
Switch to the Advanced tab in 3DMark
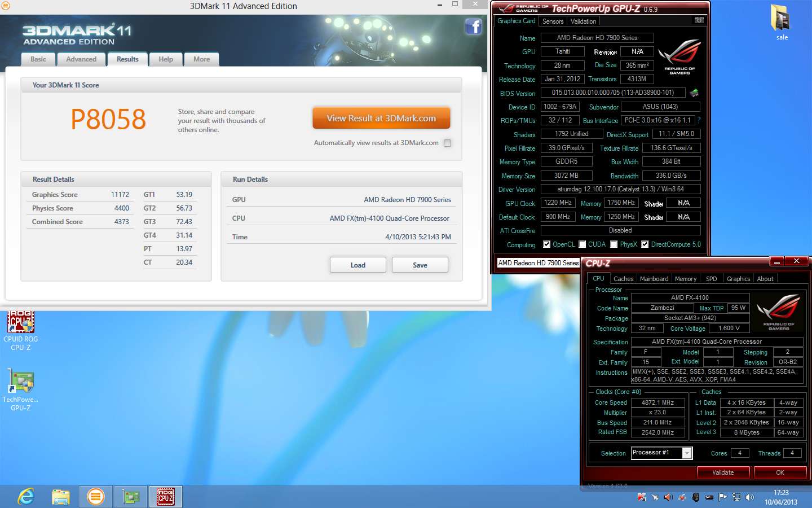pyautogui.click(x=81, y=59)
